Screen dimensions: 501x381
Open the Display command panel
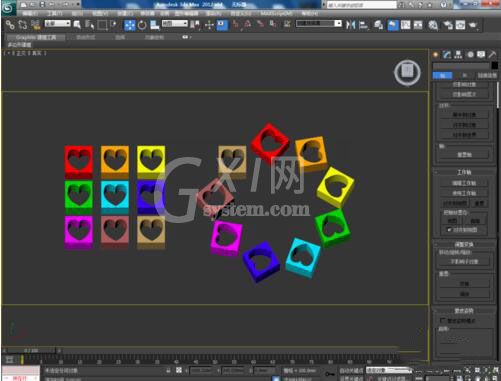(481, 54)
